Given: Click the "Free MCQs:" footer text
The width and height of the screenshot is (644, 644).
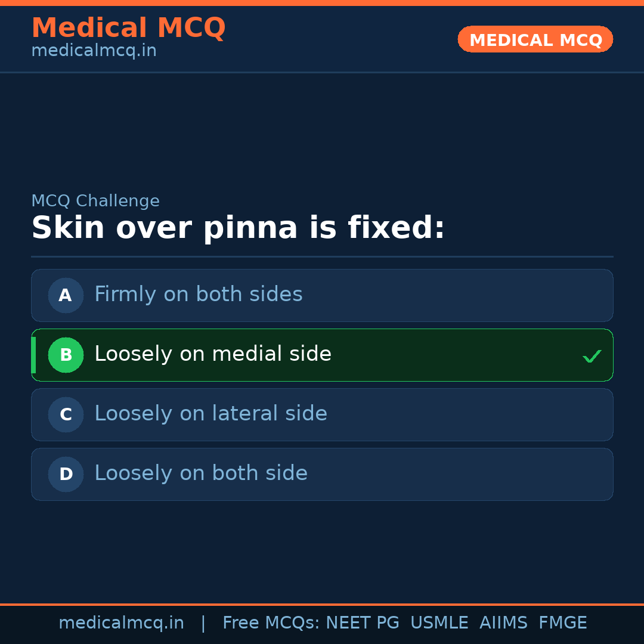Looking at the screenshot, I should [271, 623].
